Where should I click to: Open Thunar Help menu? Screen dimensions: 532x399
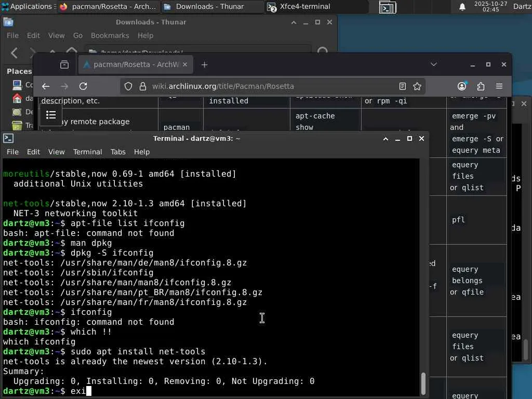click(x=145, y=35)
